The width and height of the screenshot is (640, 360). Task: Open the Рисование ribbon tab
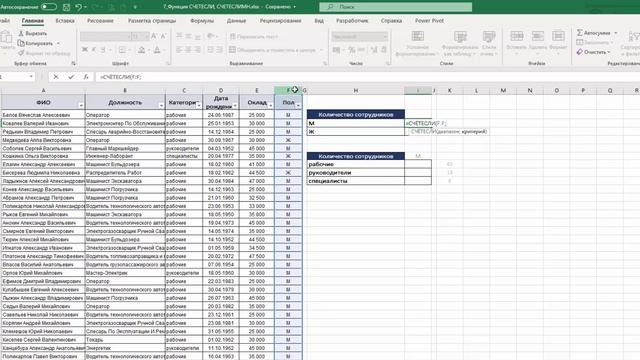100,21
